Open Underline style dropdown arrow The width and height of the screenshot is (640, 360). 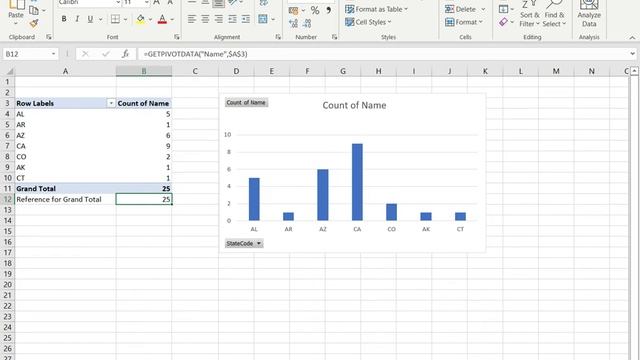pos(100,19)
